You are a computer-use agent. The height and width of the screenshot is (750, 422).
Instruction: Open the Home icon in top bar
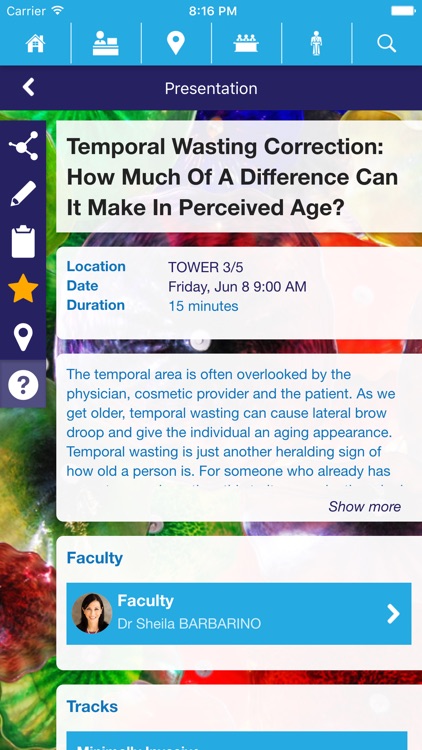tap(35, 44)
